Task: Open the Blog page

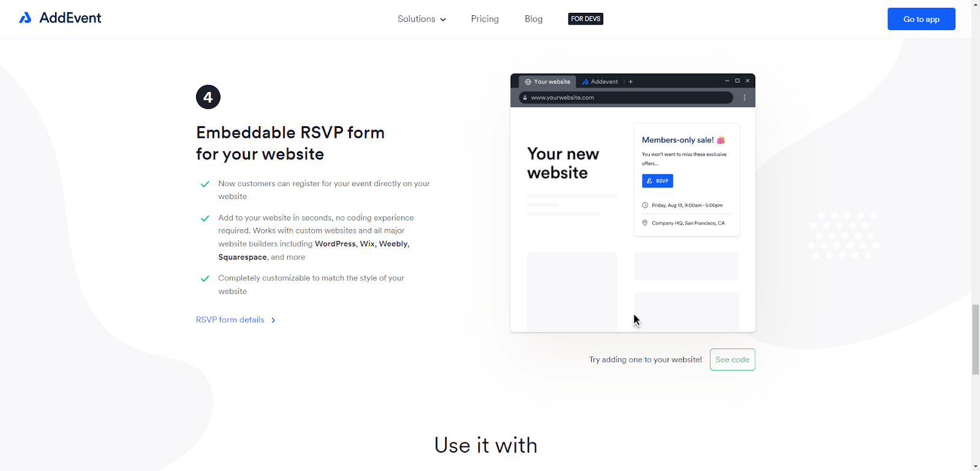Action: (533, 19)
